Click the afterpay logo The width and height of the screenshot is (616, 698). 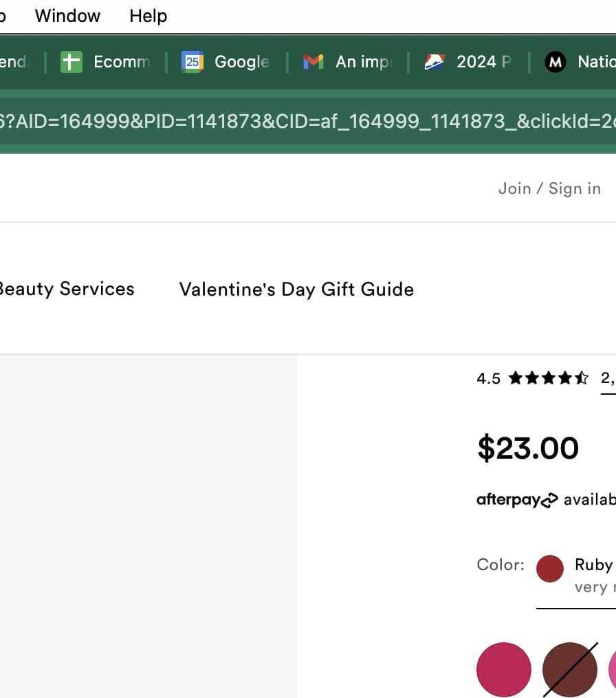(x=517, y=500)
